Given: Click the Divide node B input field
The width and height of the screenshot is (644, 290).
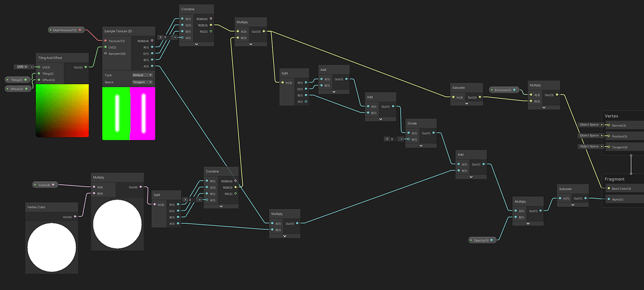Looking at the screenshot, I should tap(393, 139).
